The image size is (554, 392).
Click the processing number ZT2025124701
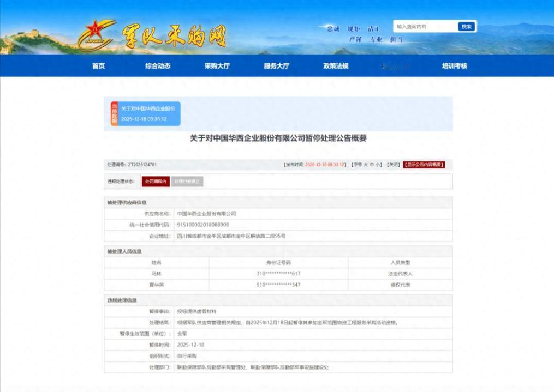click(142, 165)
